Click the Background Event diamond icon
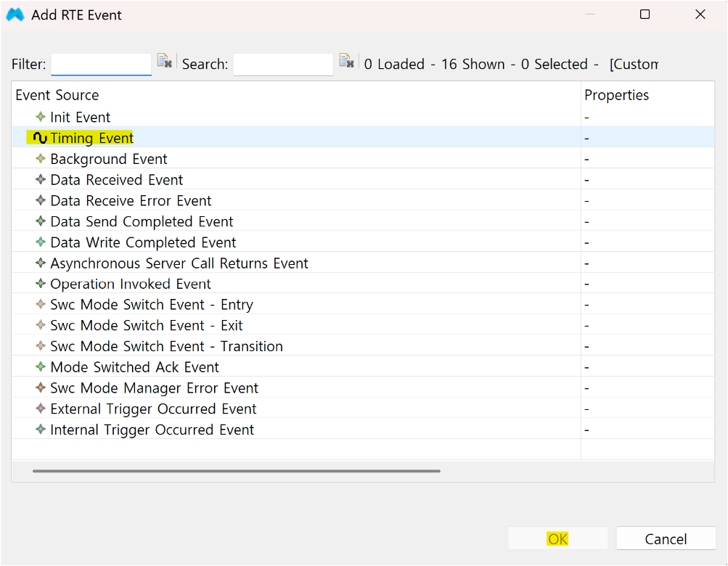The height and width of the screenshot is (566, 728). click(x=41, y=159)
